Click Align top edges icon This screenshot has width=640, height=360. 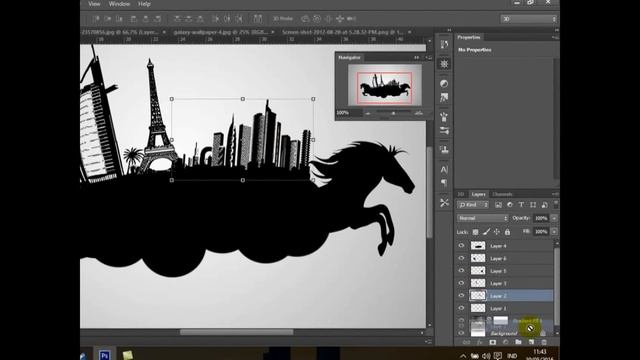[96, 19]
